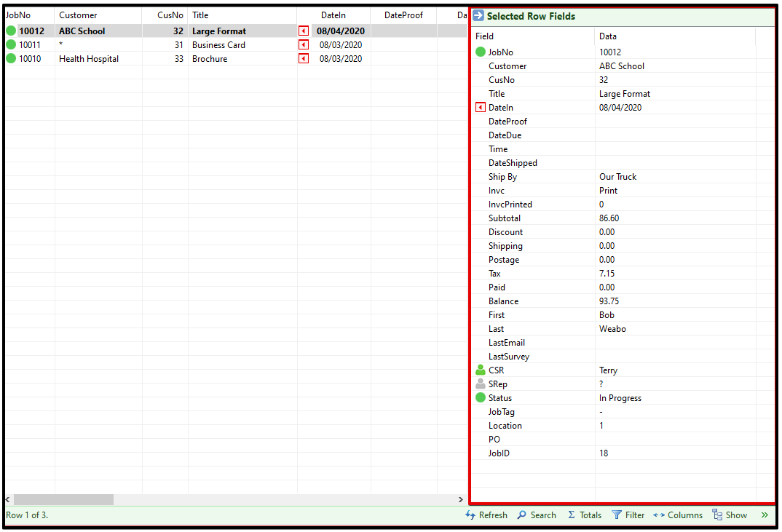Click the LastEmail field label
782x532 pixels.
pyautogui.click(x=506, y=343)
